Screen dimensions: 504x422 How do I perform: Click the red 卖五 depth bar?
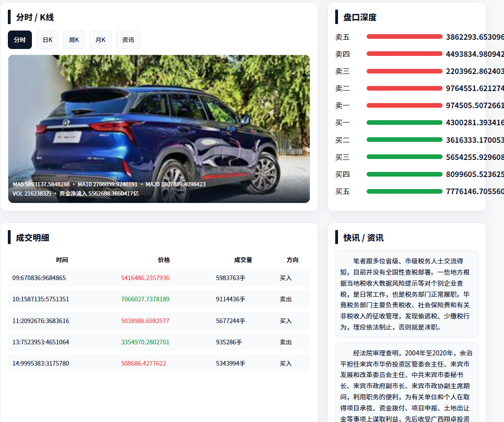pyautogui.click(x=404, y=37)
